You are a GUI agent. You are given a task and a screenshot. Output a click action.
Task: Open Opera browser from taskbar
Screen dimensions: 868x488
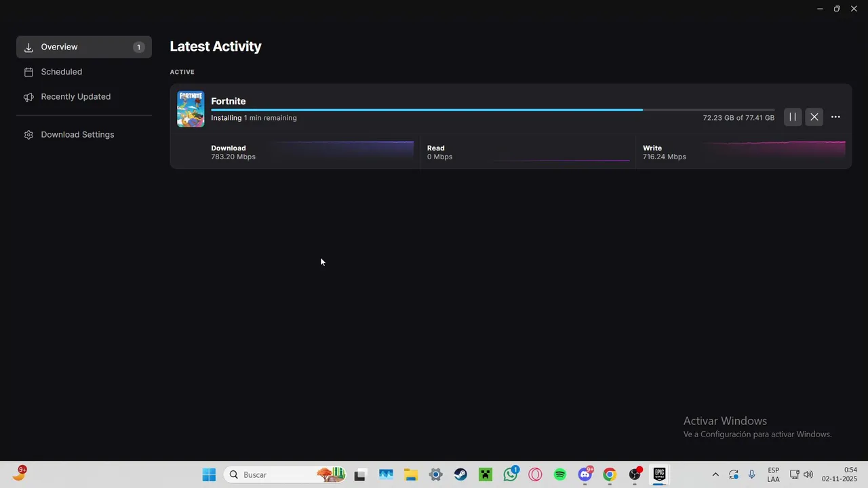pyautogui.click(x=536, y=474)
